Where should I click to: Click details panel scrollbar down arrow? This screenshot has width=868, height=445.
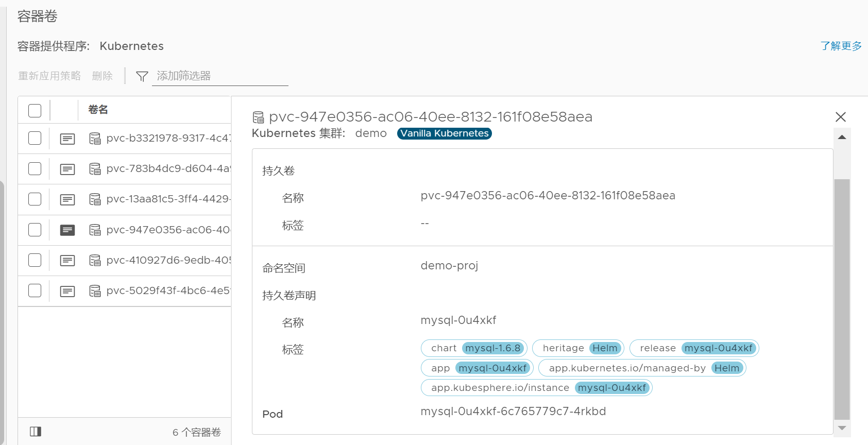point(842,428)
